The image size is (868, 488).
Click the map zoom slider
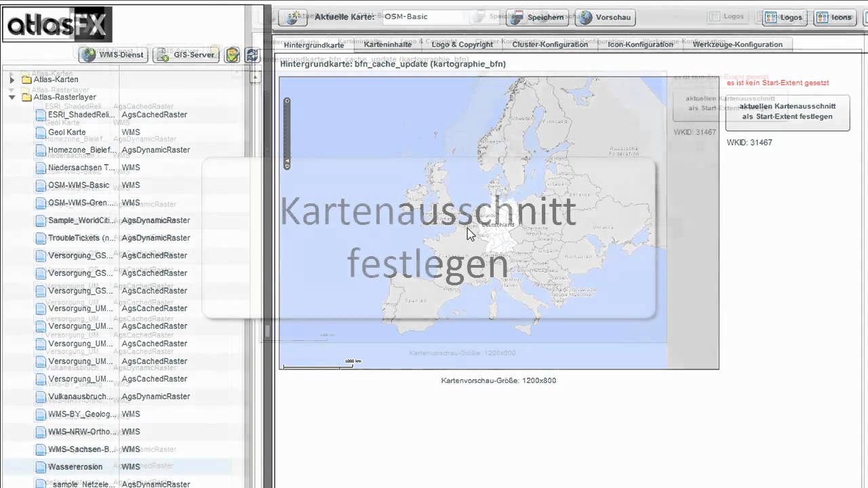tap(287, 134)
